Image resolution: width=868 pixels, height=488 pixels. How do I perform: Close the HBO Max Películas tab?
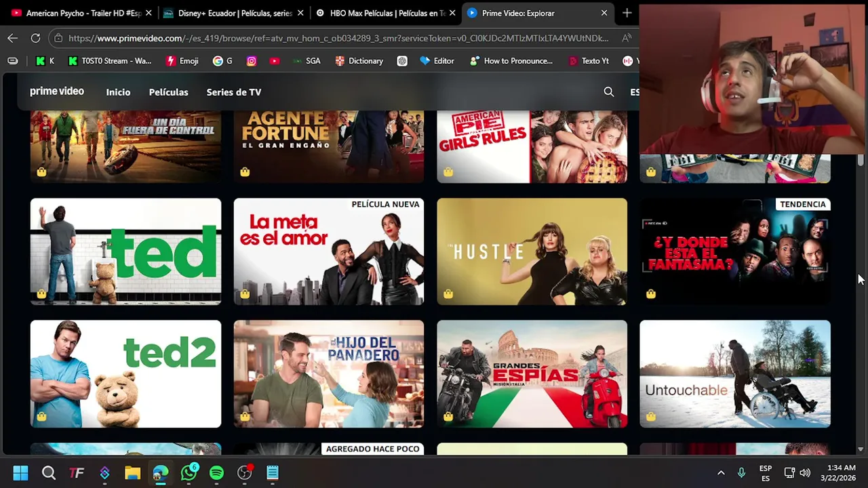tap(452, 13)
